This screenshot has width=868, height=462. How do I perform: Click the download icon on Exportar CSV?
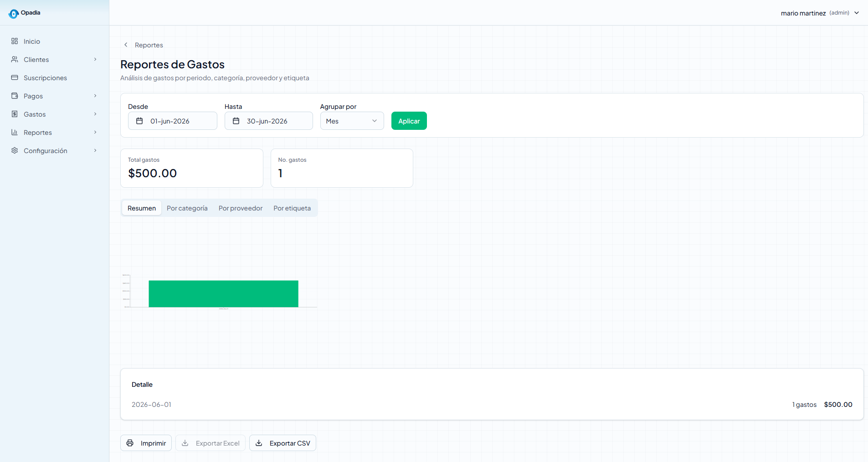259,443
